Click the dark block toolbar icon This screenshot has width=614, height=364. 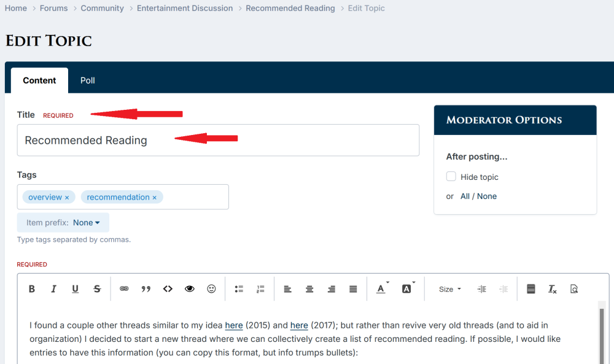[x=531, y=289]
